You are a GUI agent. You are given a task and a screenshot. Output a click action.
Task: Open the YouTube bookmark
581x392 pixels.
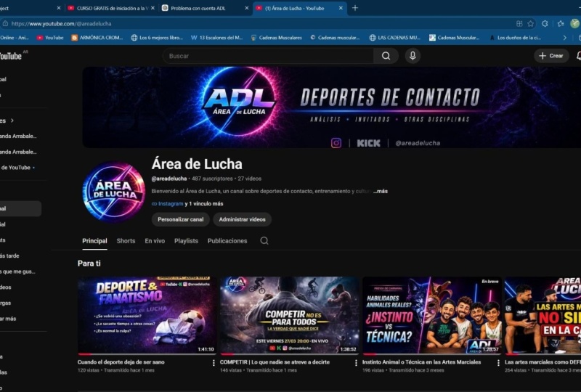pyautogui.click(x=50, y=38)
